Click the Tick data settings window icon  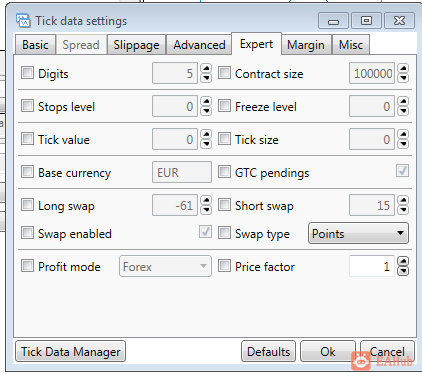point(23,21)
